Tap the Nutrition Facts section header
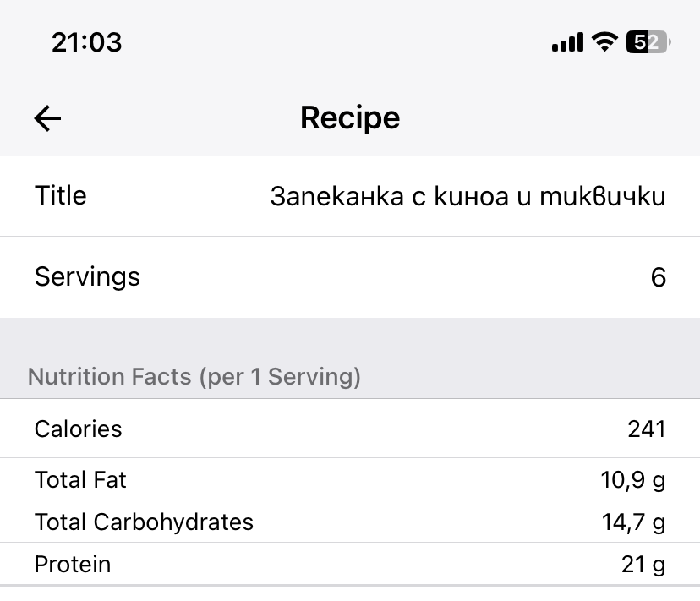 (x=114, y=376)
